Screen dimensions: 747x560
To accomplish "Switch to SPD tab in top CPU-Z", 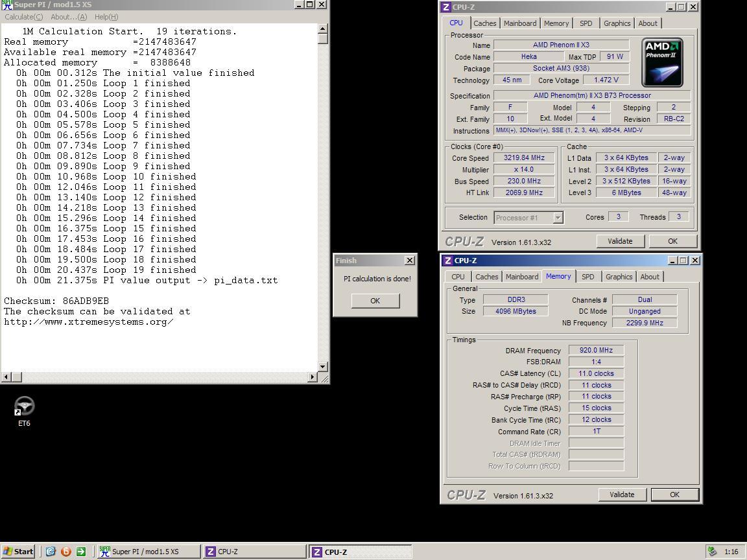I will [x=586, y=23].
